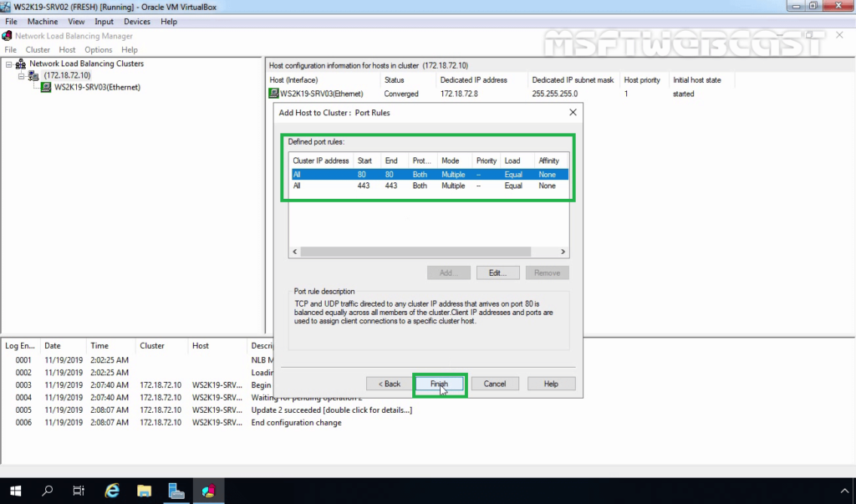Screen dimensions: 856x504
Task: Open the Host menu
Action: [67, 49]
